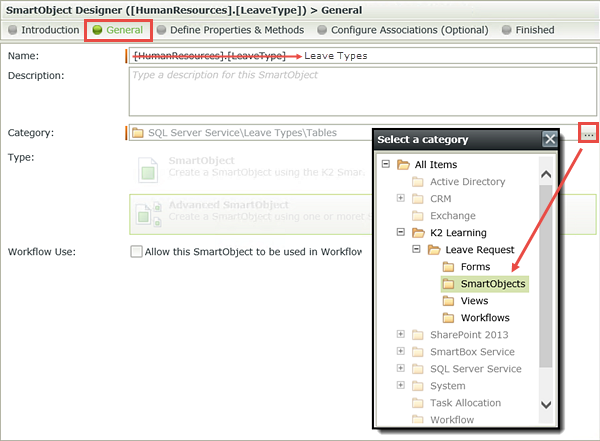Click the Exchange folder icon

pos(417,216)
